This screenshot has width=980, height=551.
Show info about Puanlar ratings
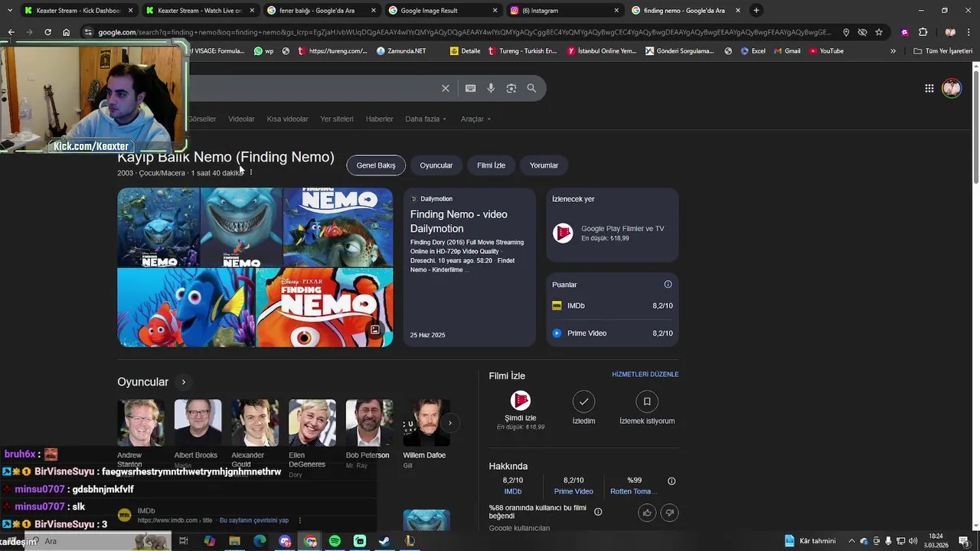[668, 284]
